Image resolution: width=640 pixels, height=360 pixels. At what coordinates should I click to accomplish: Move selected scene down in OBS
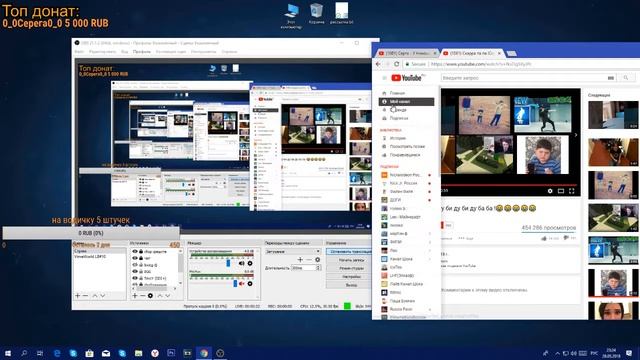(103, 296)
